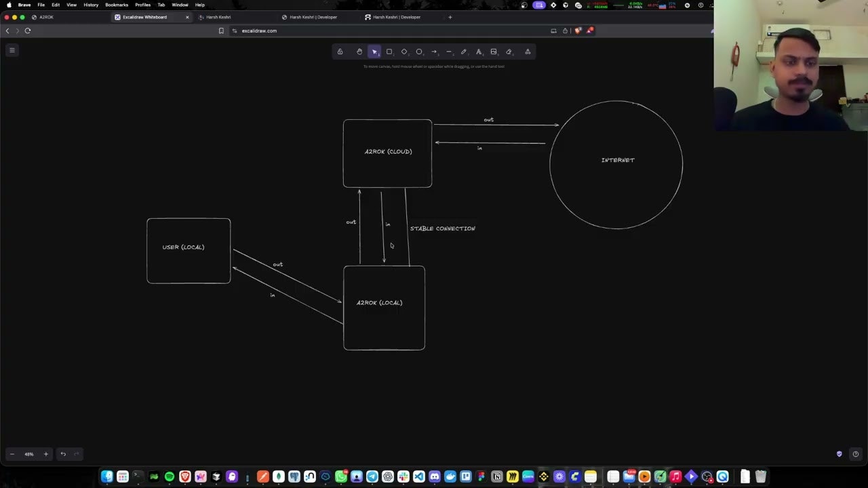Screen dimensions: 868x488
Task: Bookmark this page icon
Action: pos(221,30)
